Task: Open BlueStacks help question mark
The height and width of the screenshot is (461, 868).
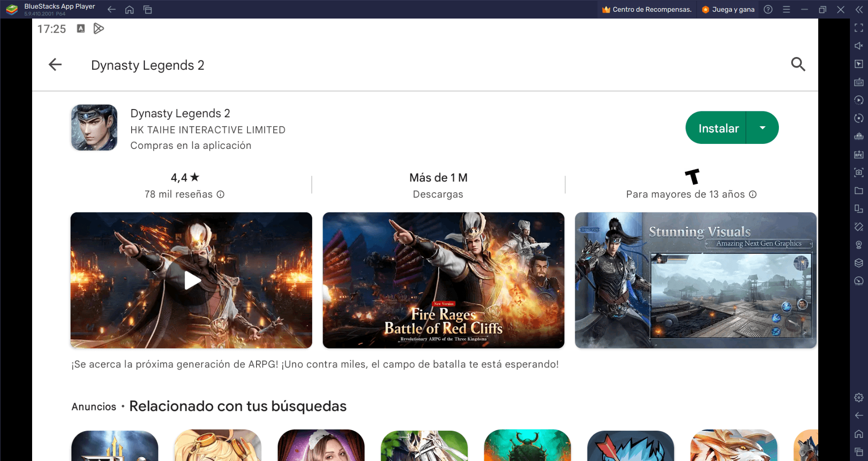Action: click(768, 10)
